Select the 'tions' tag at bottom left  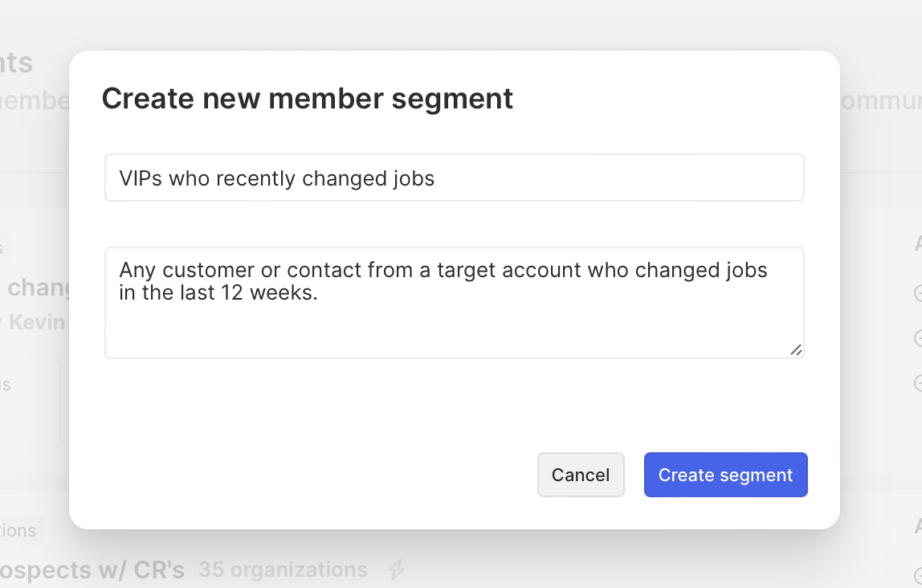click(x=19, y=530)
